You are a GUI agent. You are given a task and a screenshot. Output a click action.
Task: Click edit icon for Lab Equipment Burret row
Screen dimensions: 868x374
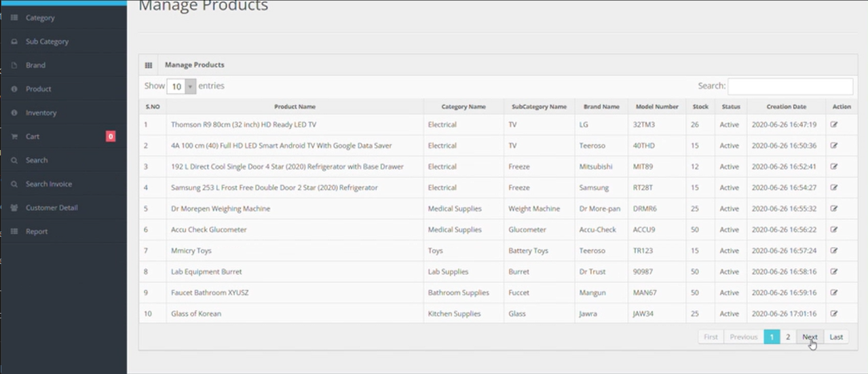(x=834, y=272)
